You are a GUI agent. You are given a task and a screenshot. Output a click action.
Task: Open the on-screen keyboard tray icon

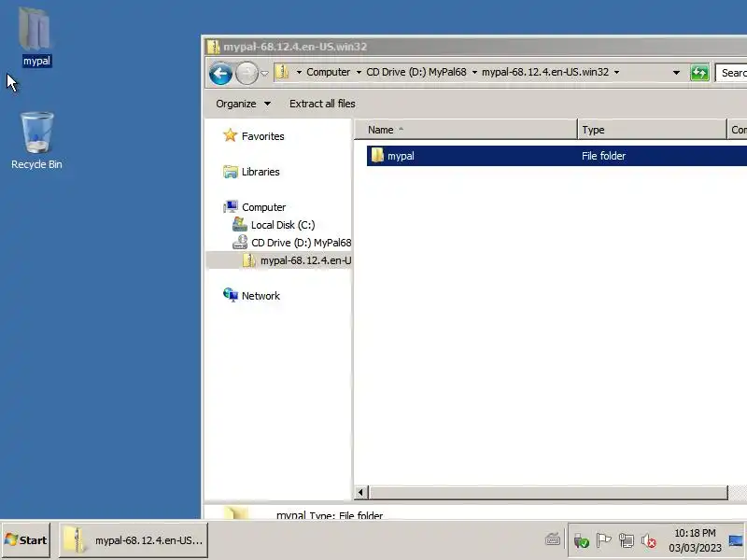553,539
